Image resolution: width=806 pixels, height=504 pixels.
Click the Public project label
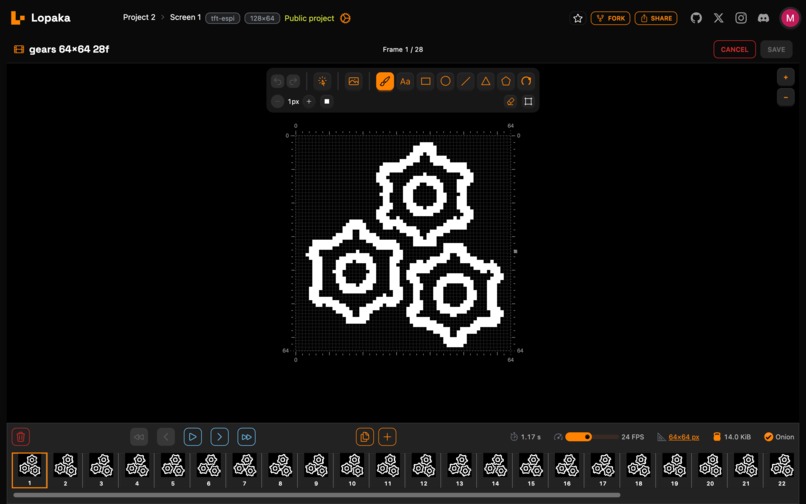coord(309,18)
